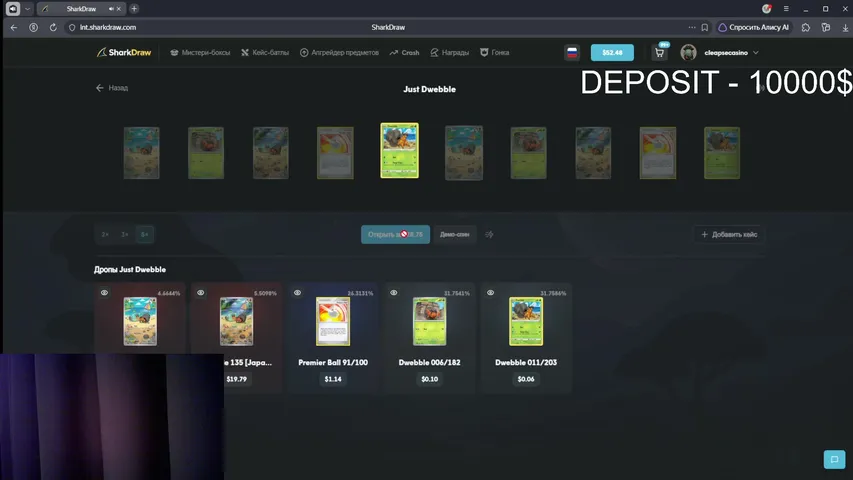853x480 pixels.
Task: Close the SharkDraw tab
Action: [119, 9]
